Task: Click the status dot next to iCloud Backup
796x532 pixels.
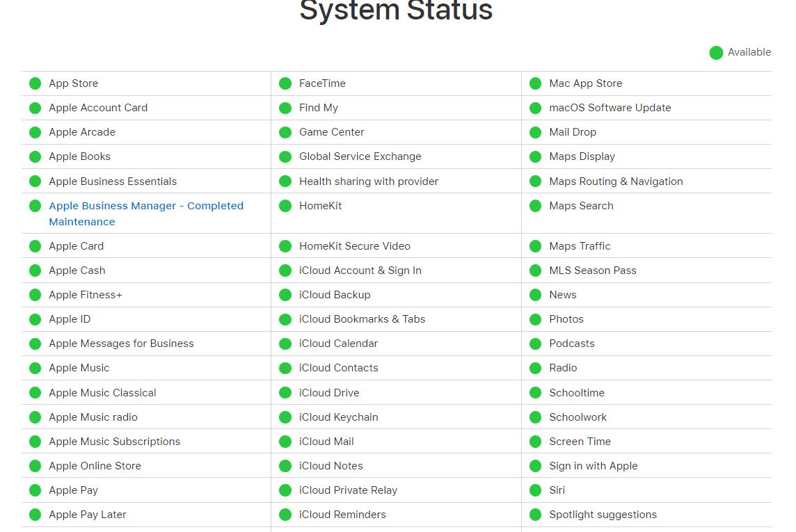Action: tap(285, 295)
